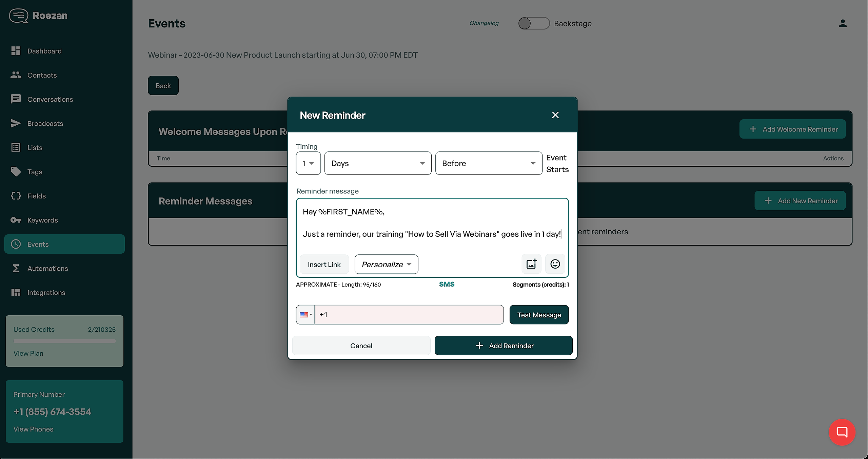
Task: Open the emoji picker icon
Action: coord(555,264)
